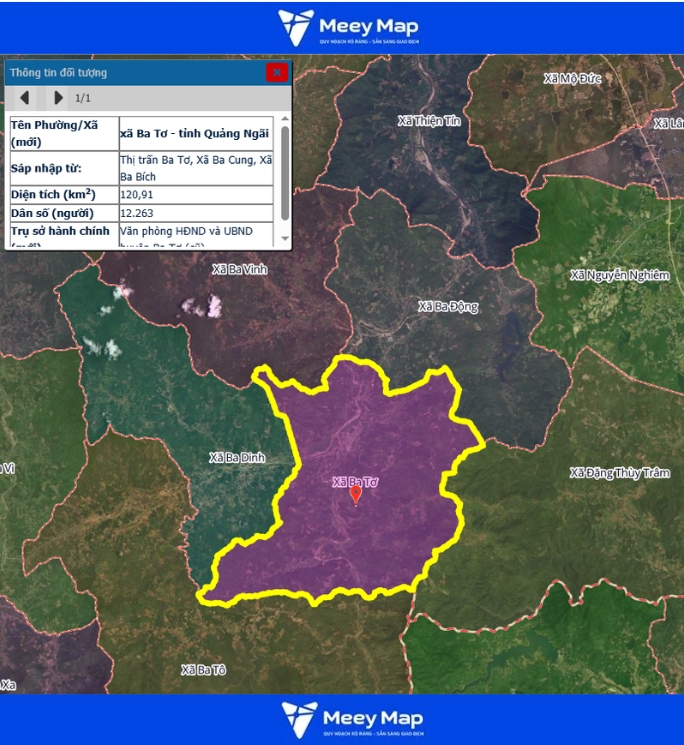Screen dimensions: 684x745
Task: Select the Xã Thiện Tín commune label
Action: coord(429,120)
